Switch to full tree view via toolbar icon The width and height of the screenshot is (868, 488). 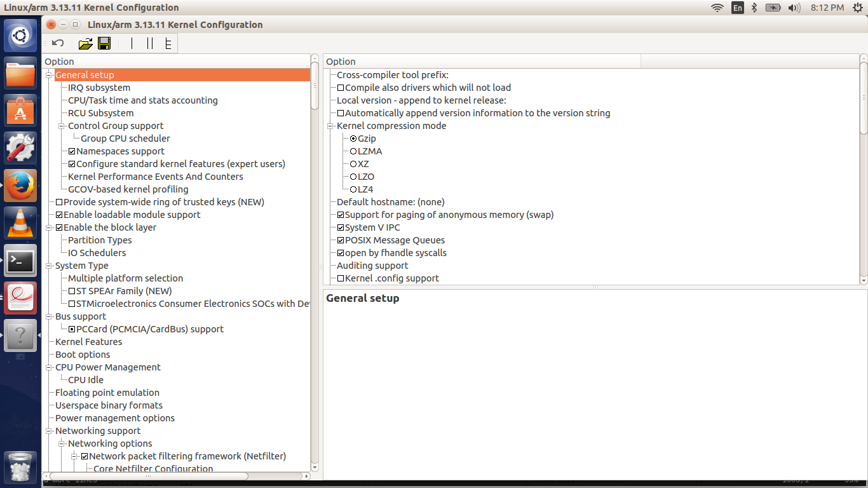tap(168, 43)
